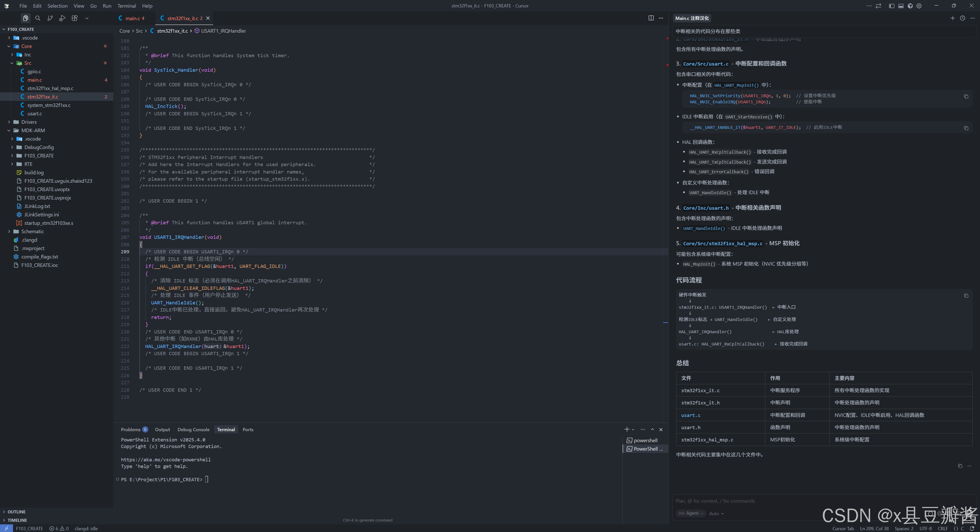Switch to the Problems panel tab

(130, 429)
